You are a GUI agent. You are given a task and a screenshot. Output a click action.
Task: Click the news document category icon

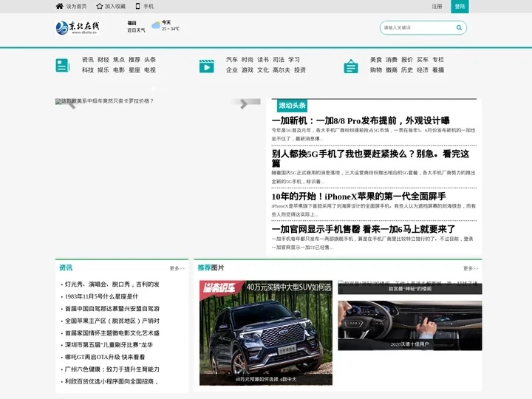62,66
